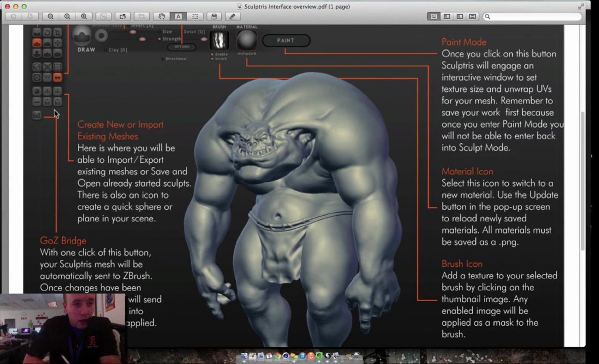This screenshot has width=599, height=364.
Task: Click the "Create New or Import" heading line
Action: [x=120, y=124]
